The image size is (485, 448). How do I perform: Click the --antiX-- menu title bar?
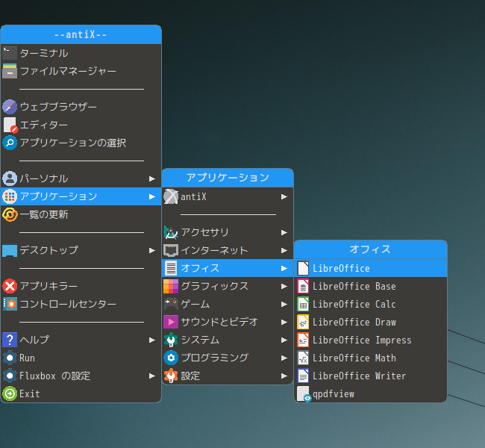coord(81,34)
